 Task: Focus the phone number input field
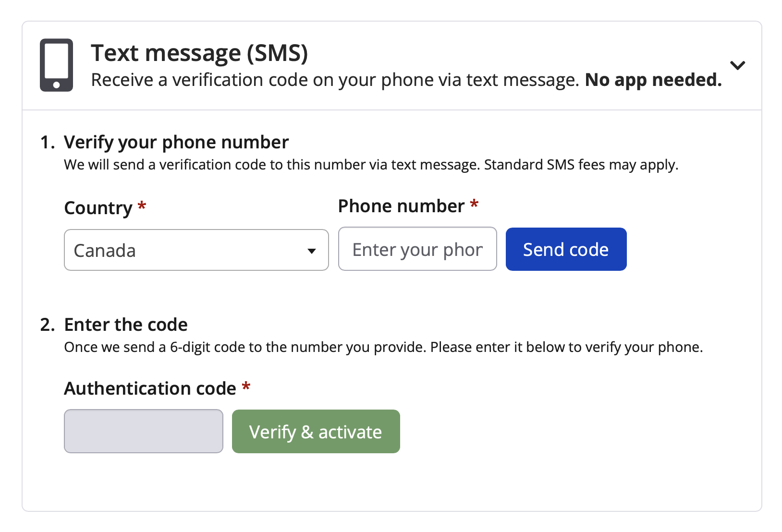click(x=417, y=249)
